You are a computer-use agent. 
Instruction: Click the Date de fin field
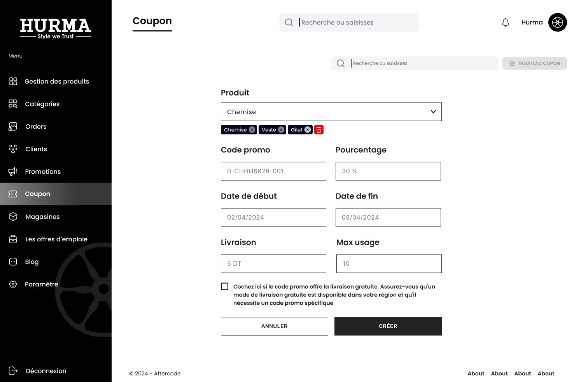[388, 218]
